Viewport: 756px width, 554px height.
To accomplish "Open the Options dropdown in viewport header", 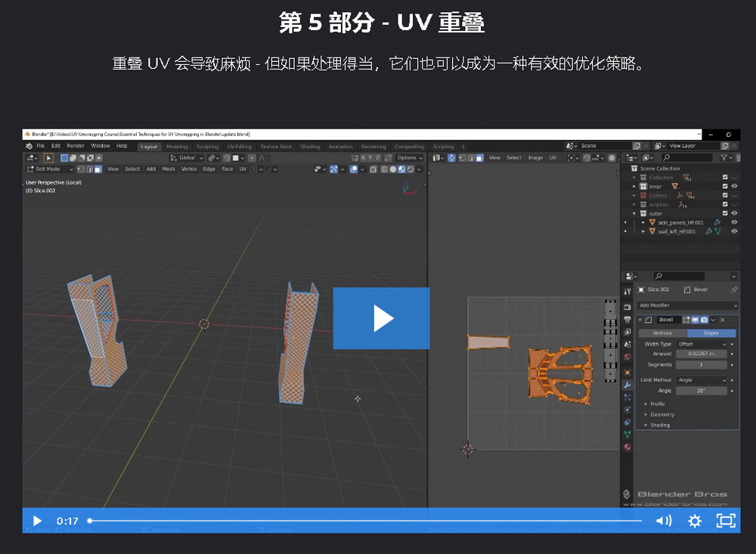I will (409, 158).
